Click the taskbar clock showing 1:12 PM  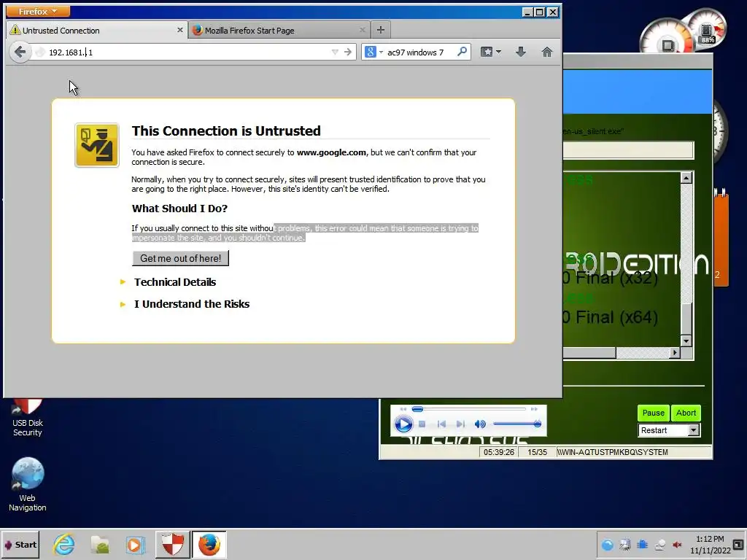(710, 545)
